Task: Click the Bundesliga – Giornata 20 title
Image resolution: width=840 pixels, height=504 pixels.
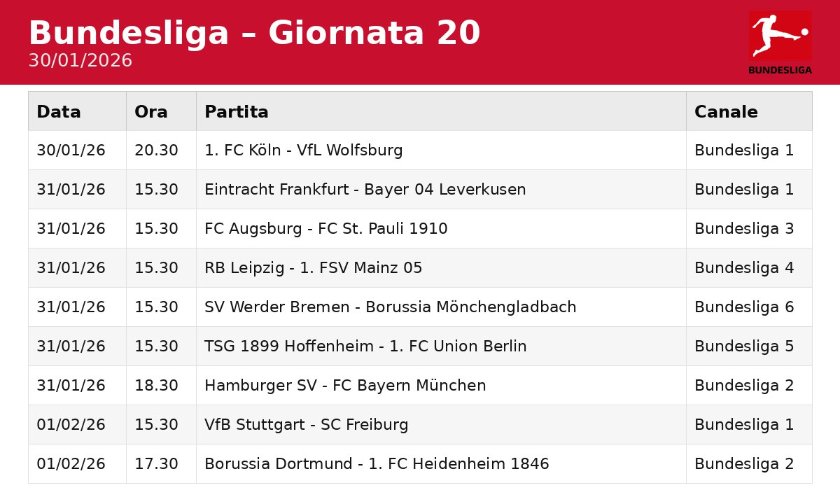Action: pyautogui.click(x=254, y=33)
